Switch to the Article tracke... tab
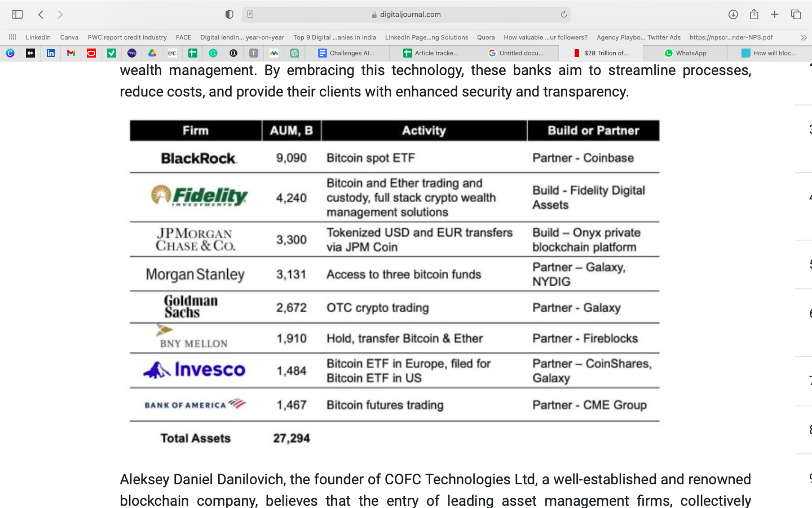 pyautogui.click(x=431, y=53)
